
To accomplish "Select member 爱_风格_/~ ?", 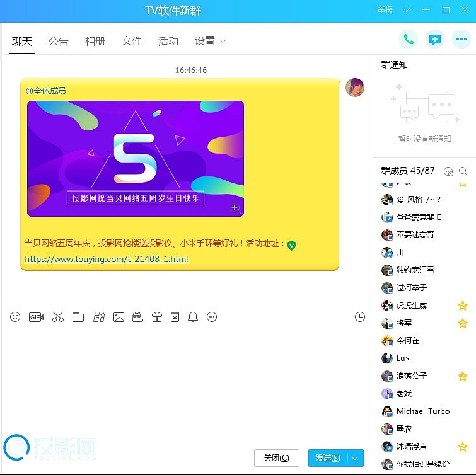I will pyautogui.click(x=424, y=199).
